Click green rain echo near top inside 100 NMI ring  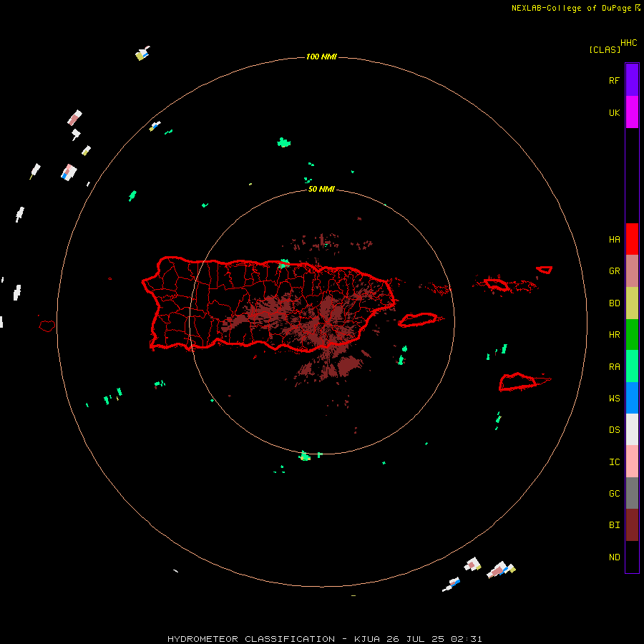283,142
